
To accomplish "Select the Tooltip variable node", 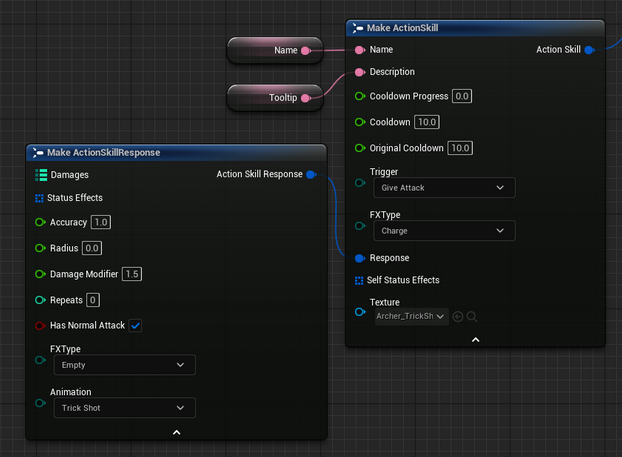I will (x=270, y=98).
